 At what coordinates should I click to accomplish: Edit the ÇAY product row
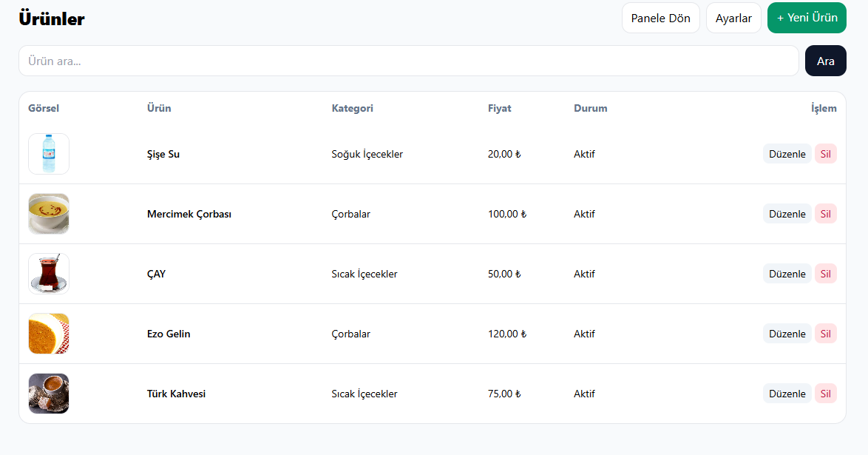pyautogui.click(x=787, y=274)
